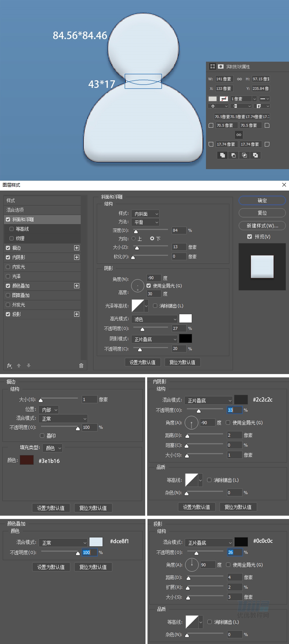This screenshot has height=644, width=289.
Task: Add another 内阴影 effect with plus icon
Action: pos(77,257)
